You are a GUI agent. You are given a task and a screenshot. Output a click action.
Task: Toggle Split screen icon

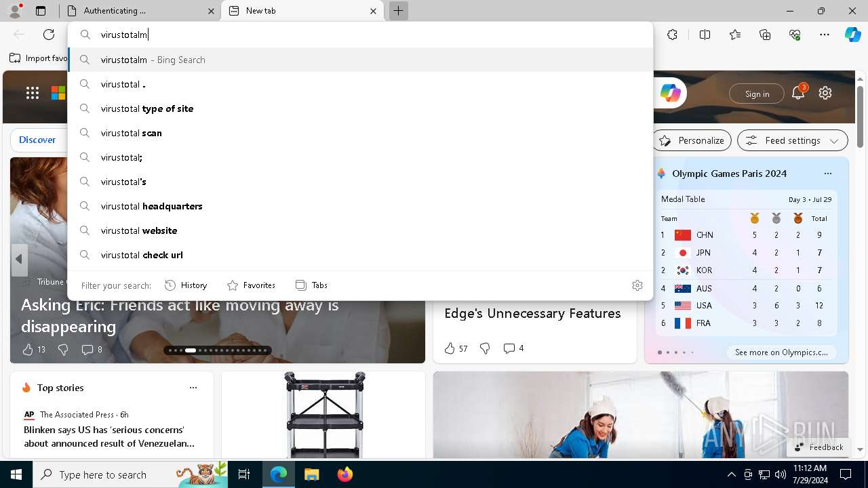pyautogui.click(x=705, y=35)
